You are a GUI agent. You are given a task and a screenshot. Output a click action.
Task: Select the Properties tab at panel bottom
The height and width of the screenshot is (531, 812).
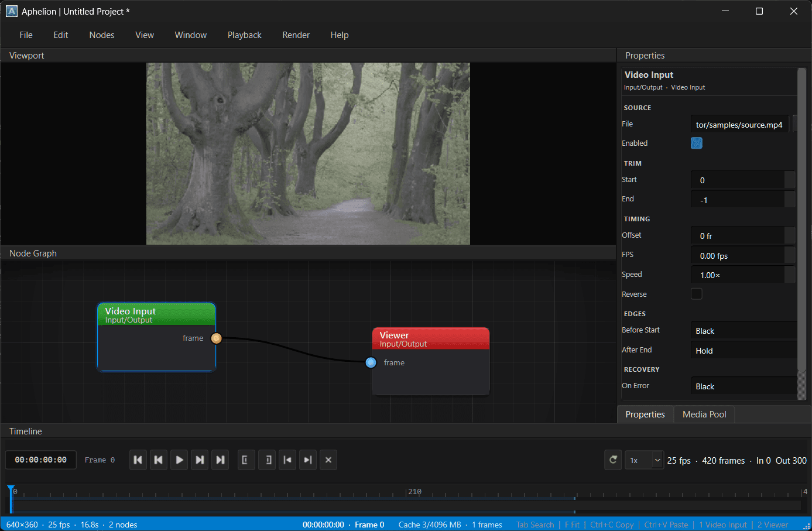[645, 414]
